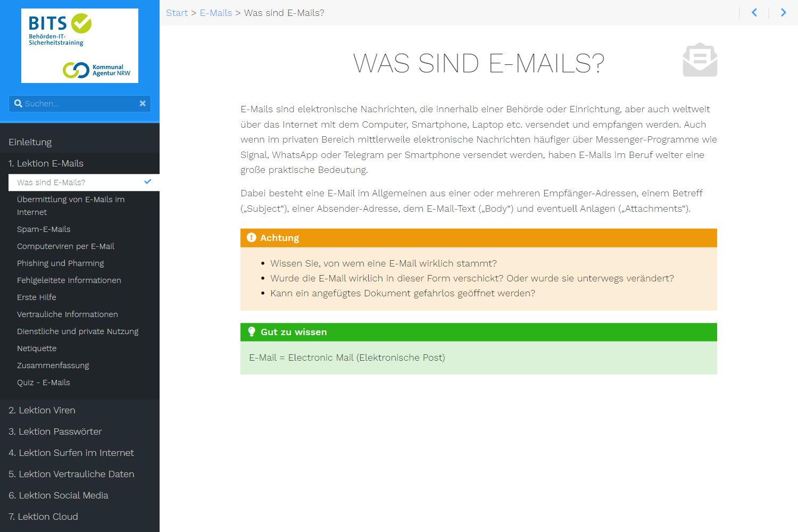Click the BITS logo image

(x=80, y=46)
